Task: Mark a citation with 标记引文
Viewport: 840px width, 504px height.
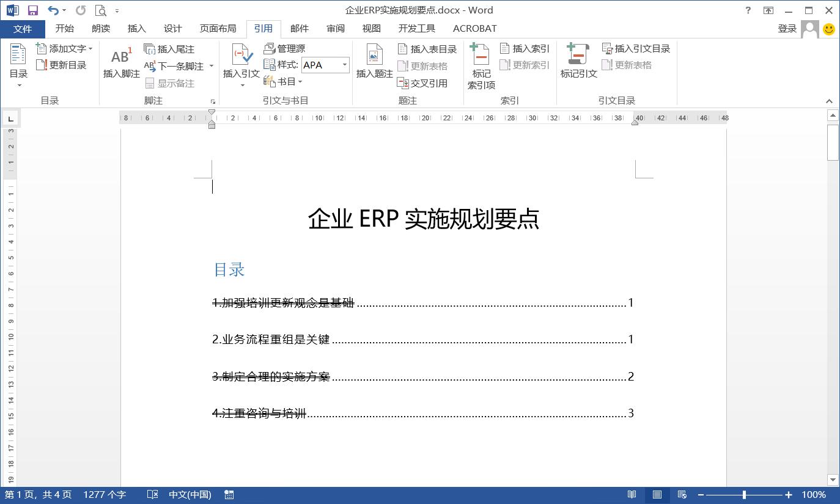Action: (x=578, y=62)
